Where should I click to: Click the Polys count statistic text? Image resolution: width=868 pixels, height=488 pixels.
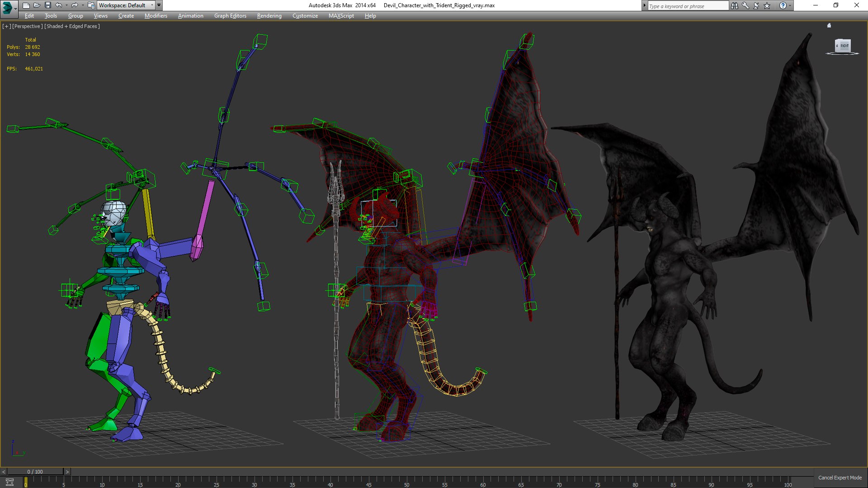[x=24, y=47]
